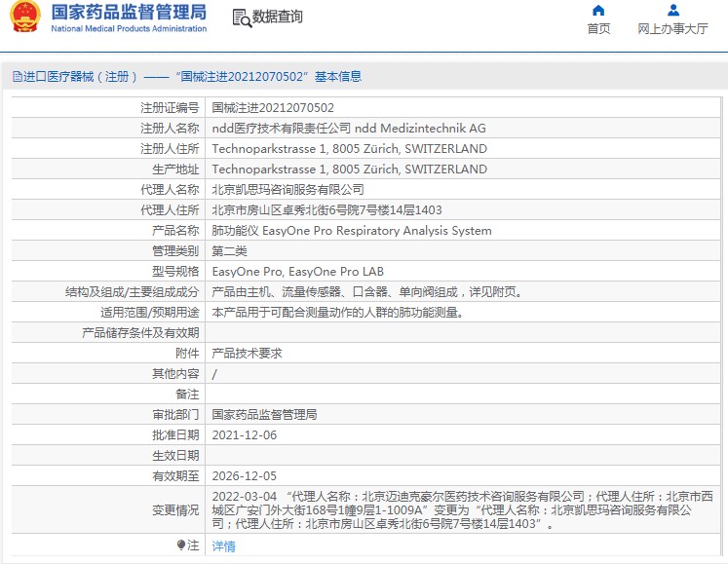Click the 附件 row label
This screenshot has height=564, width=728.
click(187, 354)
